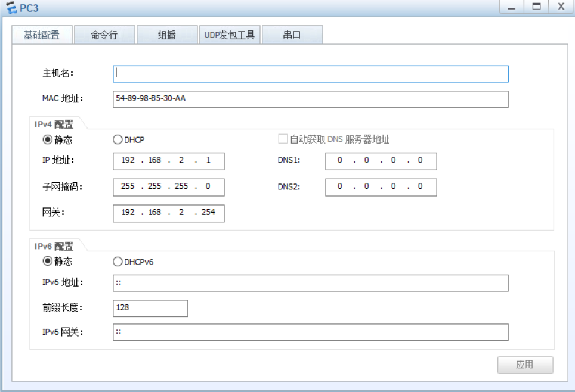Switch to the UDP发包工具 tab
Image resolution: width=575 pixels, height=392 pixels.
[230, 35]
